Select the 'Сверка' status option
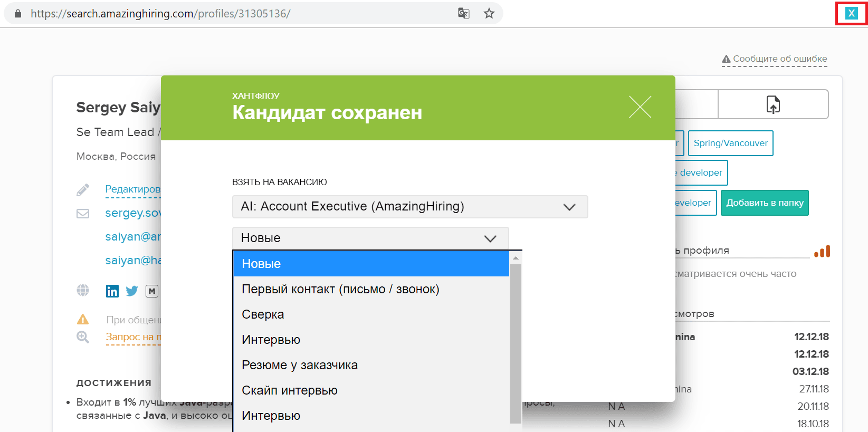The height and width of the screenshot is (432, 868). pos(371,314)
